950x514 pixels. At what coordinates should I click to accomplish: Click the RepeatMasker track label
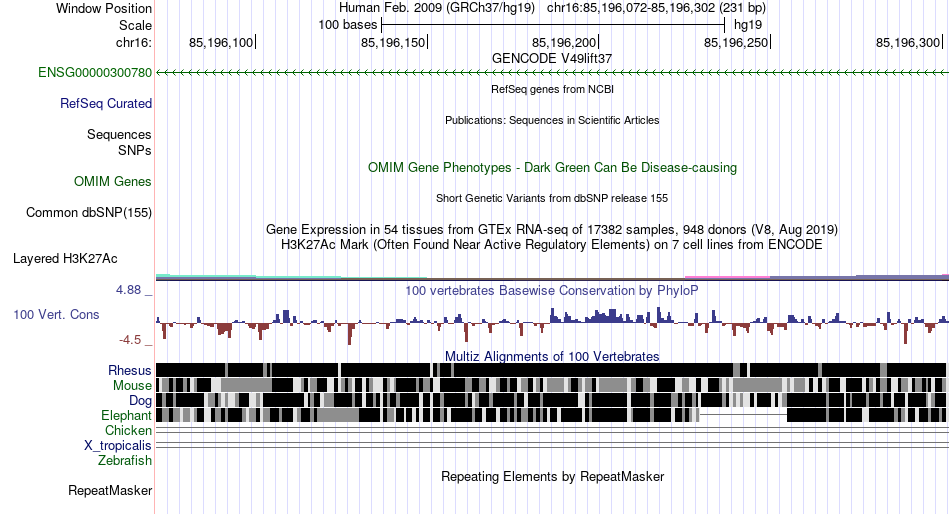coord(110,490)
